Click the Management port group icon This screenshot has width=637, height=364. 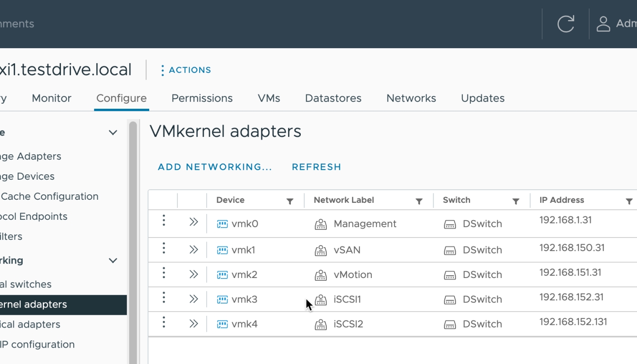(x=321, y=224)
